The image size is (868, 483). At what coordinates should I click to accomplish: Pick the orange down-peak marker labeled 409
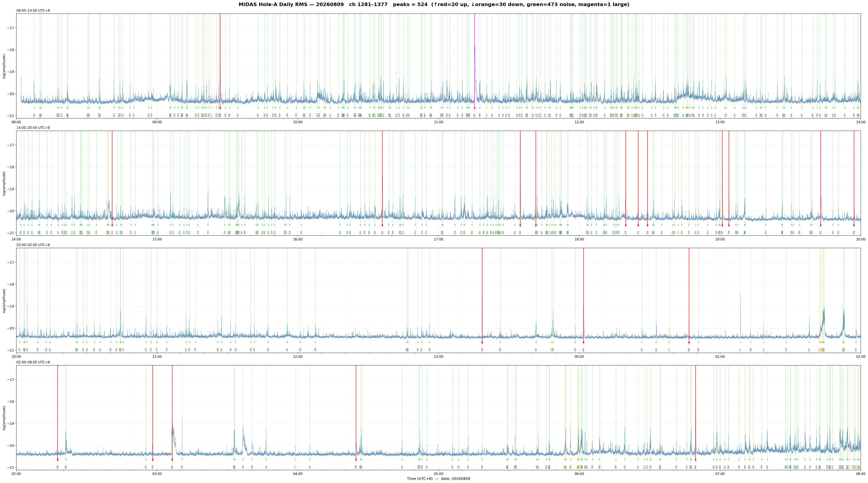(x=764, y=342)
